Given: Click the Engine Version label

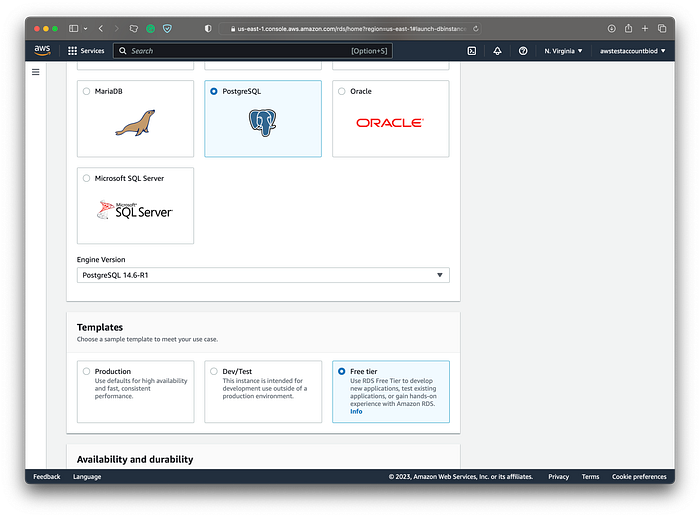Looking at the screenshot, I should tap(101, 259).
